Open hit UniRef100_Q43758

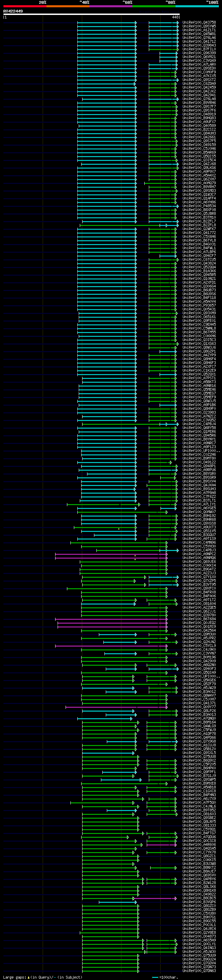(199, 23)
